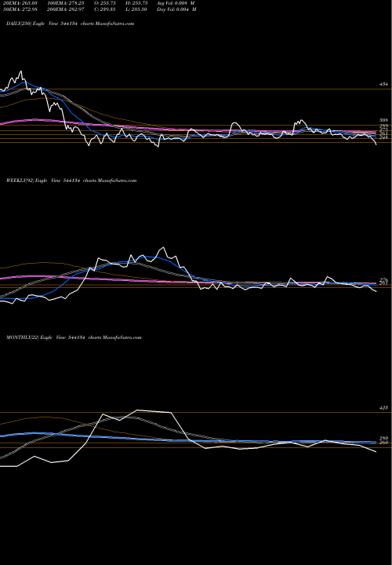
Task: Click the close price 'C:' value
Action: point(106,9)
